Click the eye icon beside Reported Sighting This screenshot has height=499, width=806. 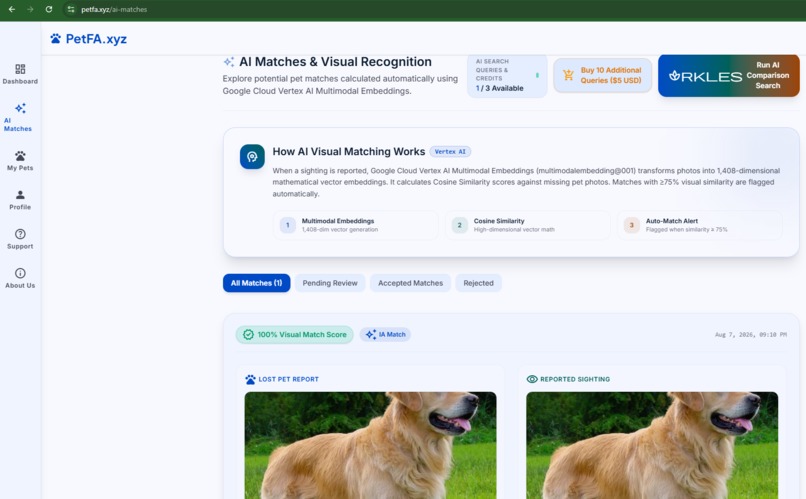pos(532,379)
